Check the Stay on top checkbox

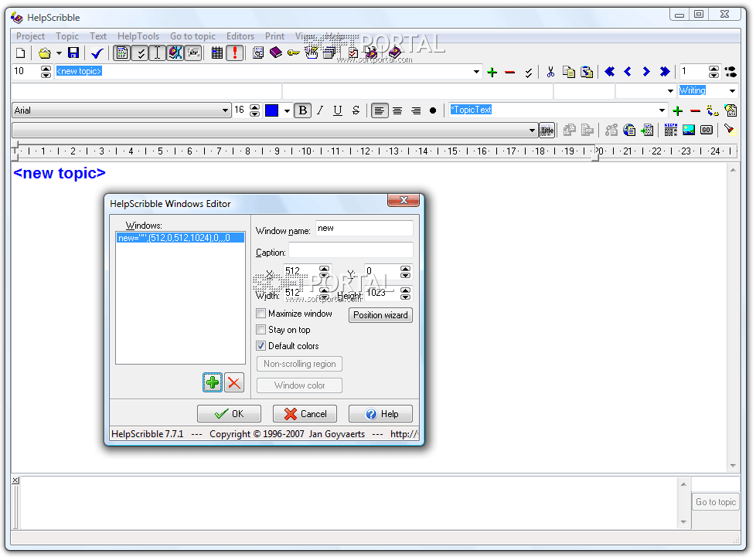pos(261,330)
